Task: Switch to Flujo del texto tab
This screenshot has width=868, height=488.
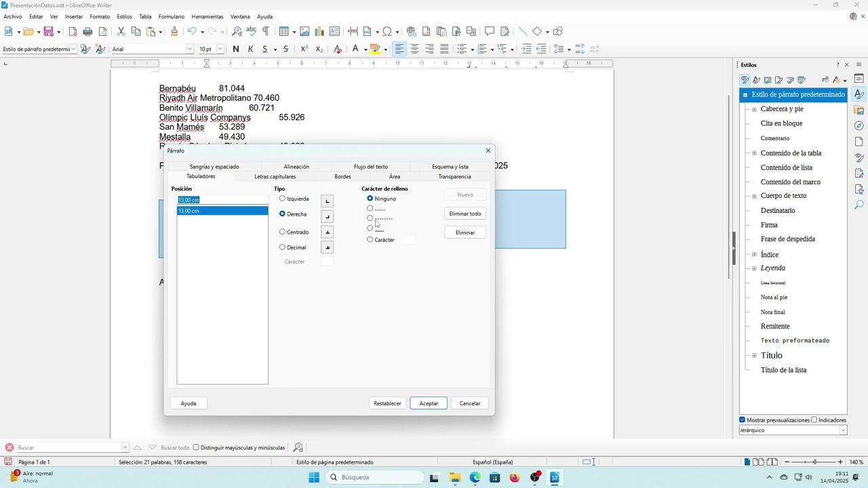Action: [371, 166]
